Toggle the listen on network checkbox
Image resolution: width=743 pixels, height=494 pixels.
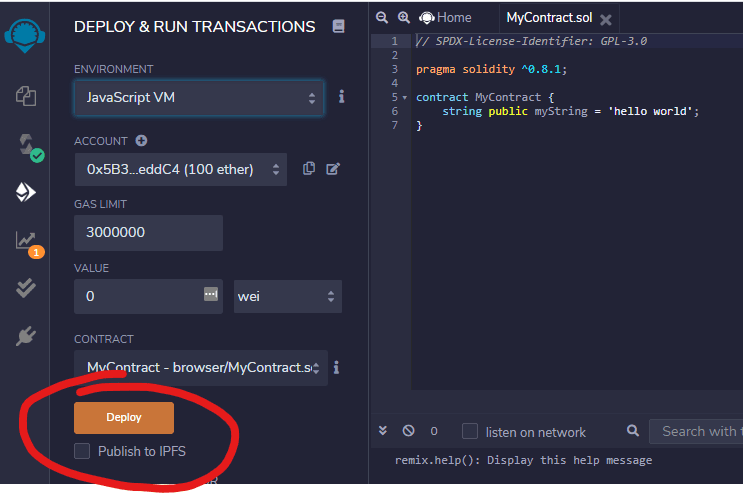pyautogui.click(x=470, y=431)
